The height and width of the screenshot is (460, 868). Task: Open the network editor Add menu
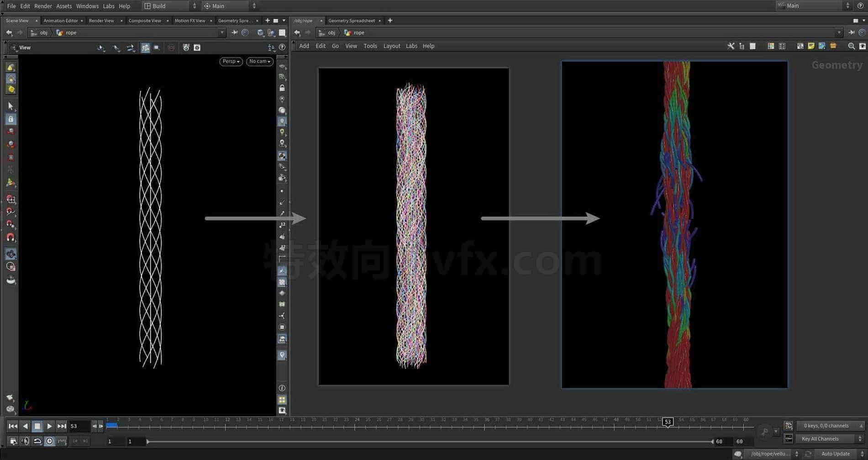(x=304, y=46)
